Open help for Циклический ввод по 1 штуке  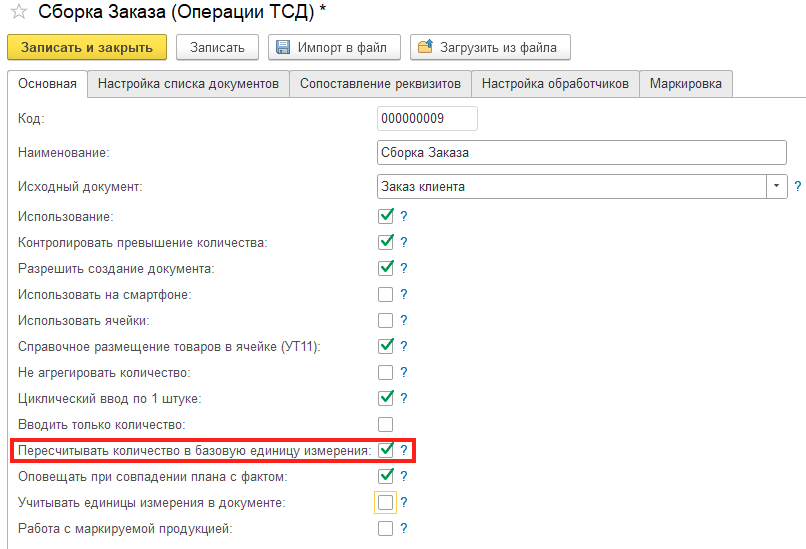404,398
